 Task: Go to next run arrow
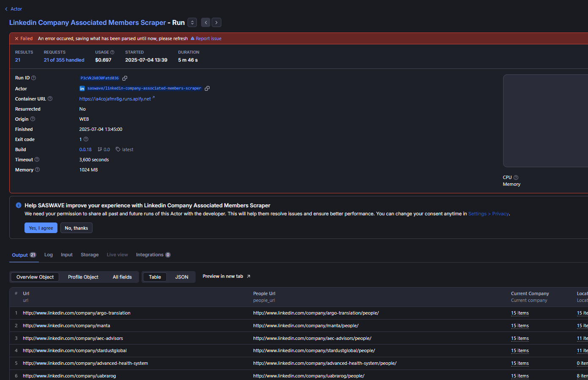[x=216, y=22]
